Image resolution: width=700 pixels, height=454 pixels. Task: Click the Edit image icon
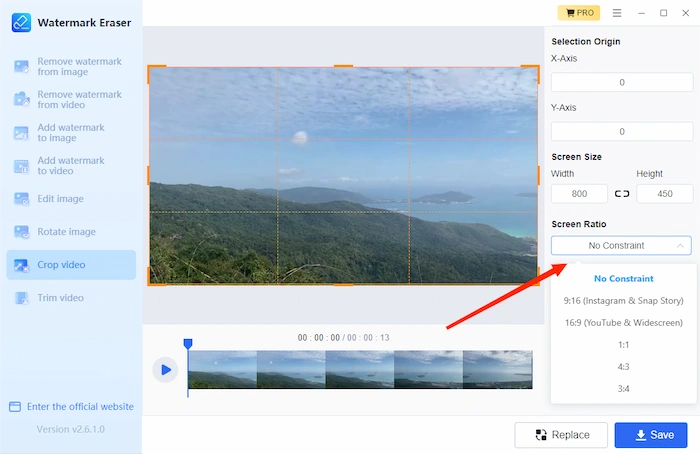[x=21, y=199]
